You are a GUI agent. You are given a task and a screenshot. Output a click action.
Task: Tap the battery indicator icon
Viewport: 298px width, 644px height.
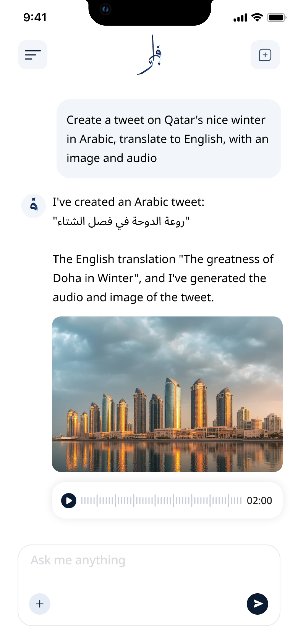(x=276, y=17)
